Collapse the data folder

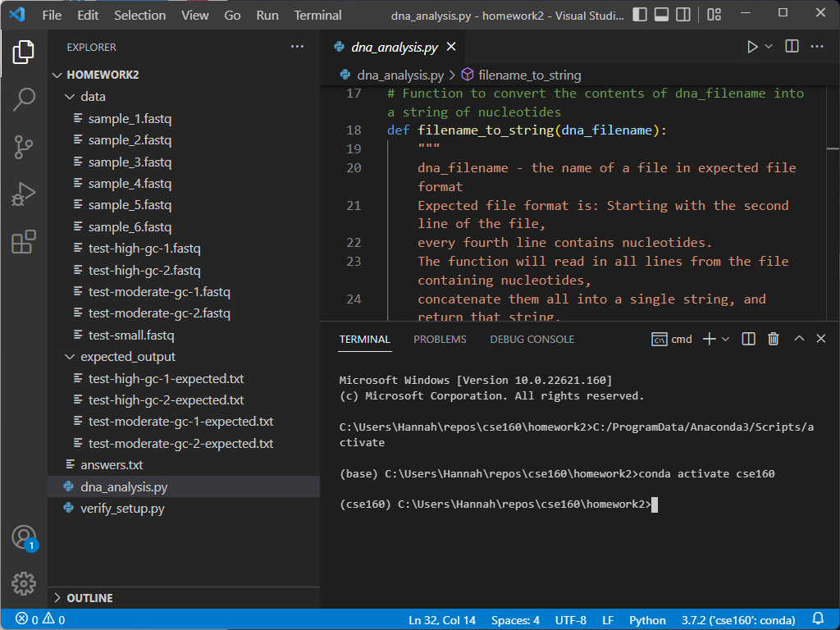69,97
